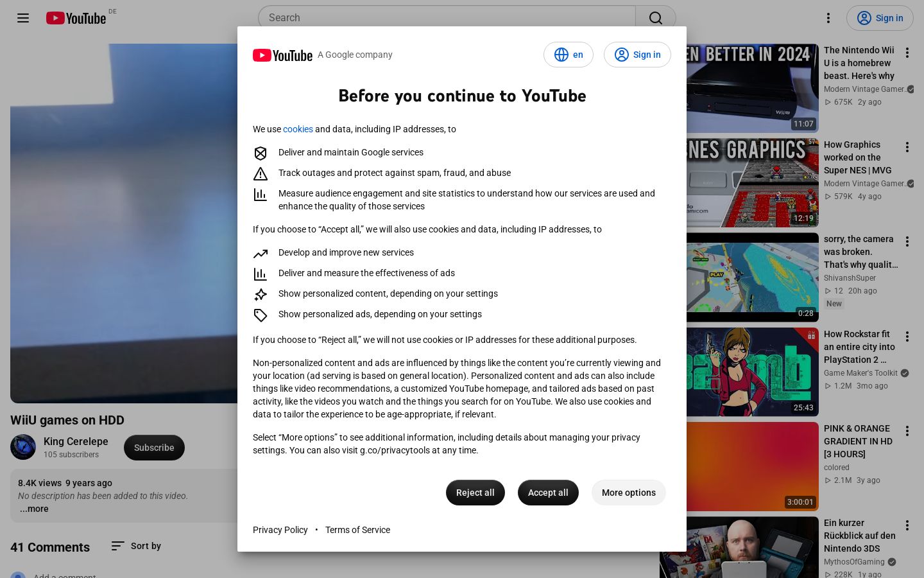The height and width of the screenshot is (578, 924).
Task: Open options for How Graphics worked video
Action: pyautogui.click(x=907, y=147)
